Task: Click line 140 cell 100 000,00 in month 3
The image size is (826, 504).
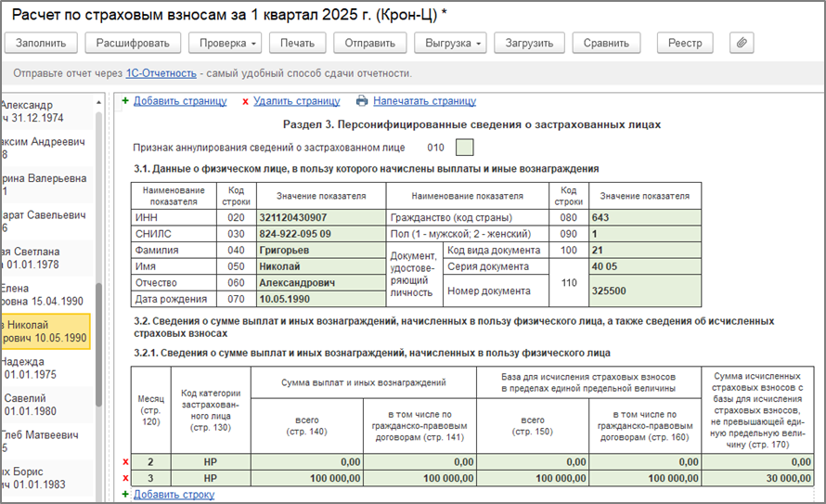Action: 307,478
